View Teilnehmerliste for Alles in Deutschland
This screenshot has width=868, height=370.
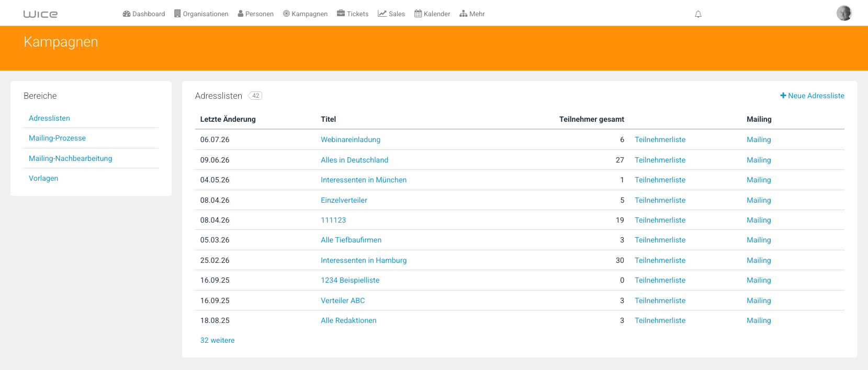click(660, 160)
